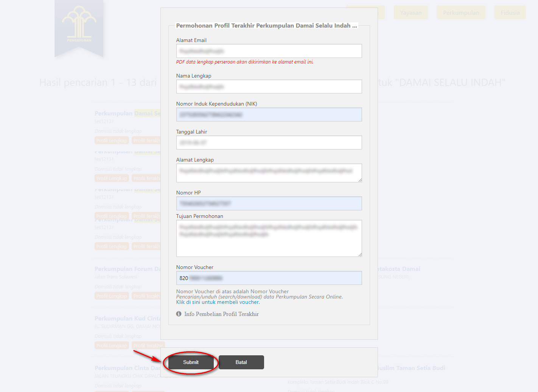Click the Submit button

[x=191, y=362]
